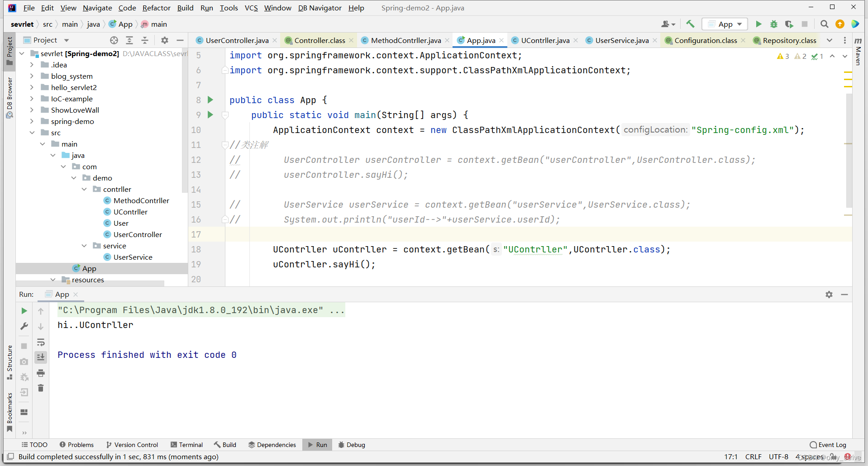Image resolution: width=868 pixels, height=466 pixels.
Task: Select opened file target icon in Project panel
Action: [x=114, y=40]
